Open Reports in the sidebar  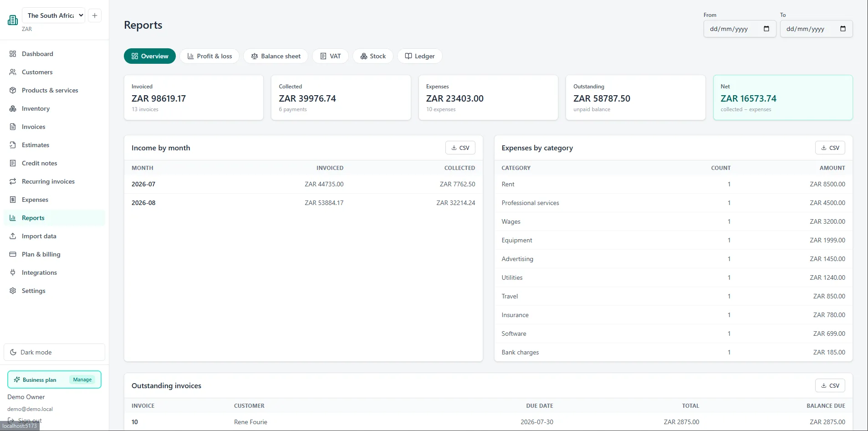click(x=54, y=218)
